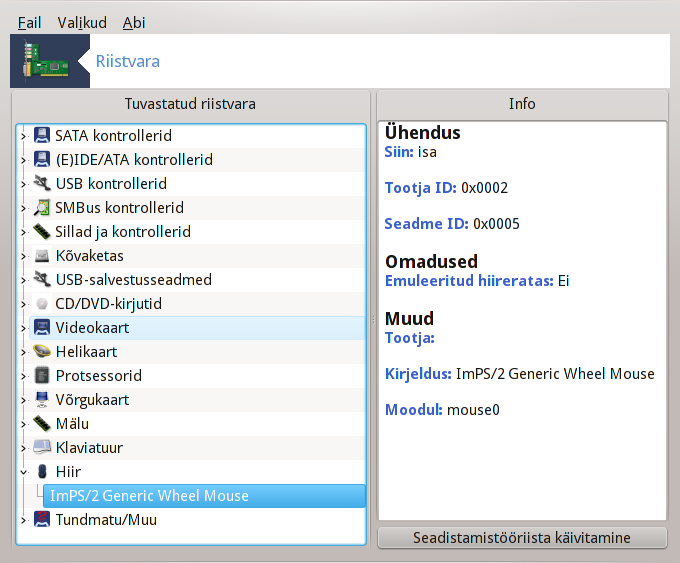Expand the Mälu node
Screen dimensions: 680x563
pos(23,424)
